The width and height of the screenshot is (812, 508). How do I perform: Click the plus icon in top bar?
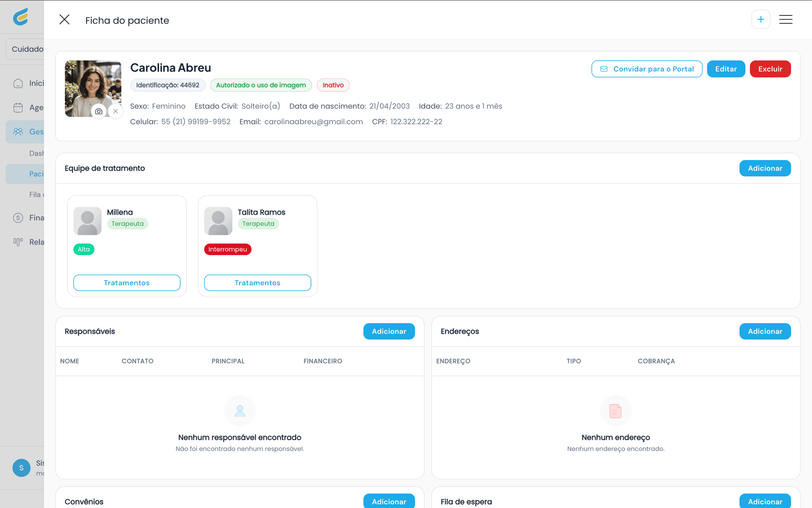pos(760,20)
